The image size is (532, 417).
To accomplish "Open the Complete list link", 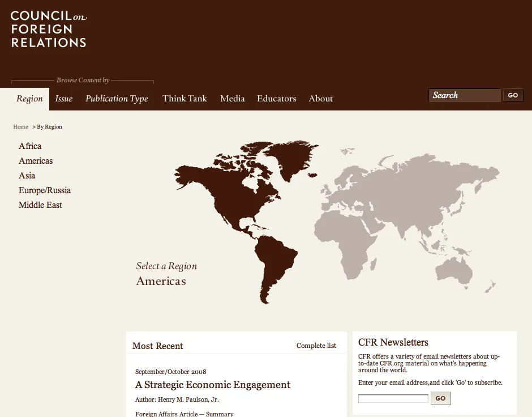I will (316, 346).
